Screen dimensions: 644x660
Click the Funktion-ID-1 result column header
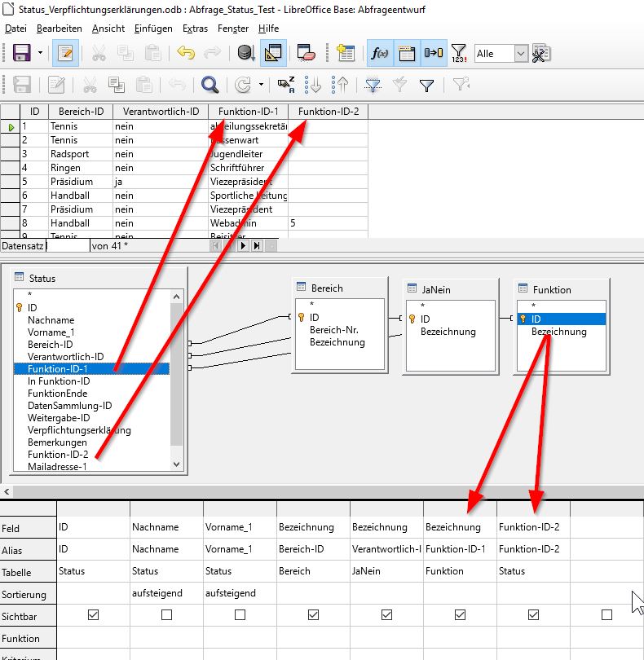pyautogui.click(x=248, y=112)
